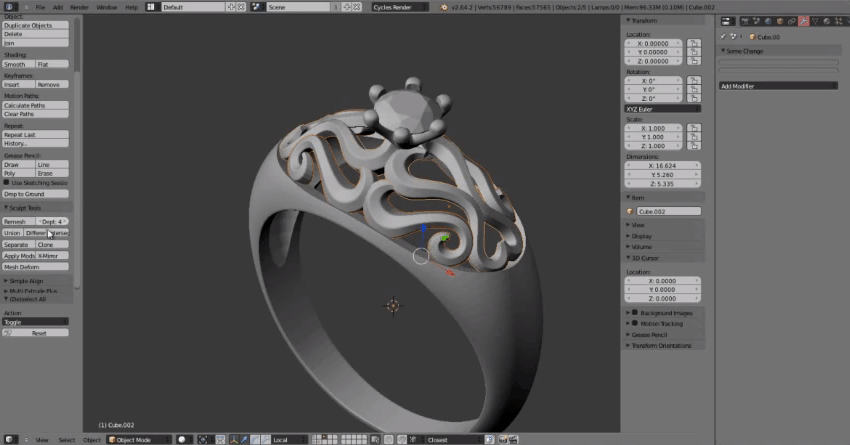Open the Object (orange cube) properties tab
The height and width of the screenshot is (445, 850).
point(780,20)
